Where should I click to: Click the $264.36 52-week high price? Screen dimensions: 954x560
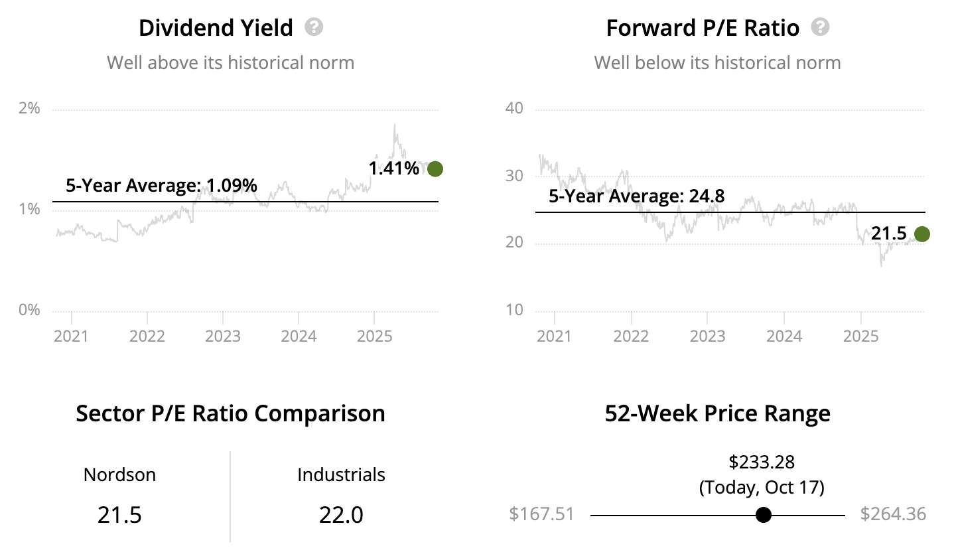893,514
